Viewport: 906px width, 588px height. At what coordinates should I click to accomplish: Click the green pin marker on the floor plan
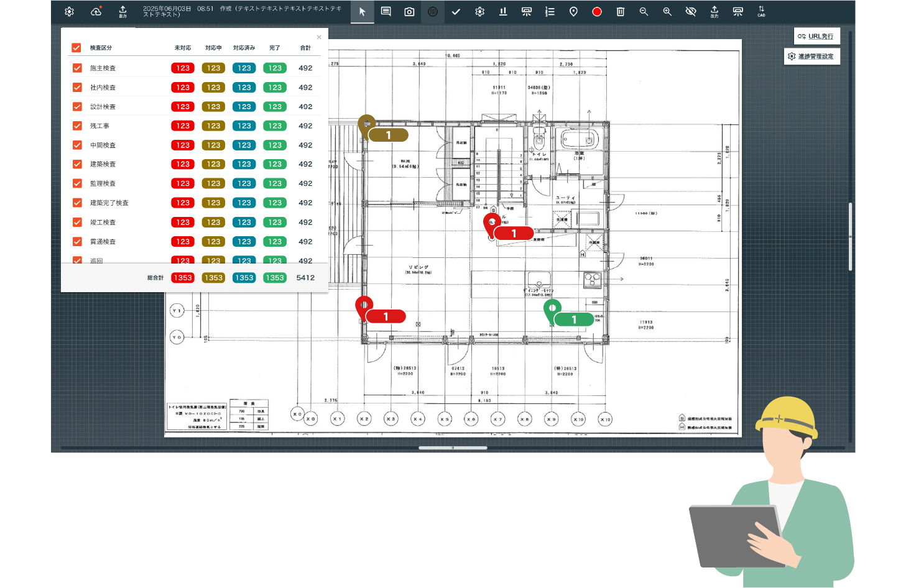coord(552,308)
